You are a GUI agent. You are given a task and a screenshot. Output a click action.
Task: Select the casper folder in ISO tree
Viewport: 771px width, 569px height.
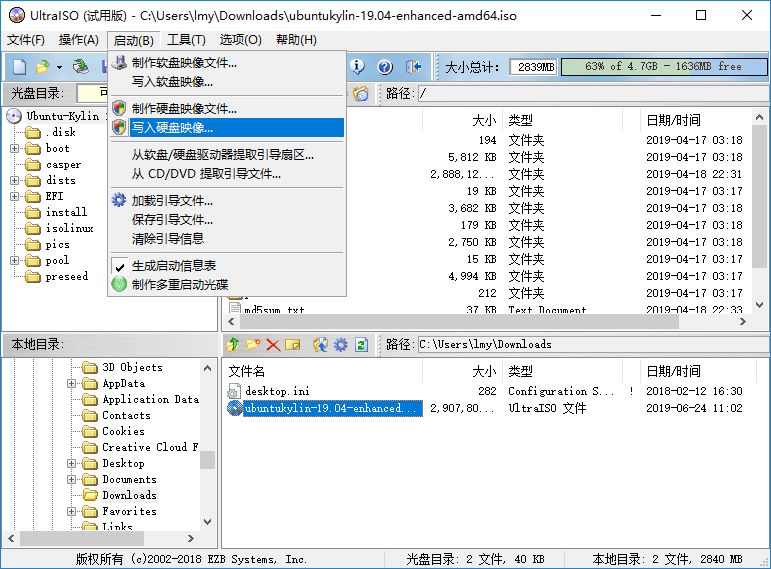(63, 164)
